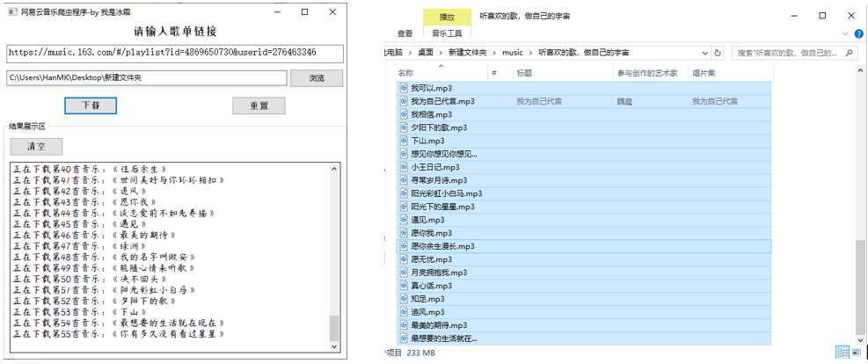Click the icon of 我可以.mp3

coord(404,88)
